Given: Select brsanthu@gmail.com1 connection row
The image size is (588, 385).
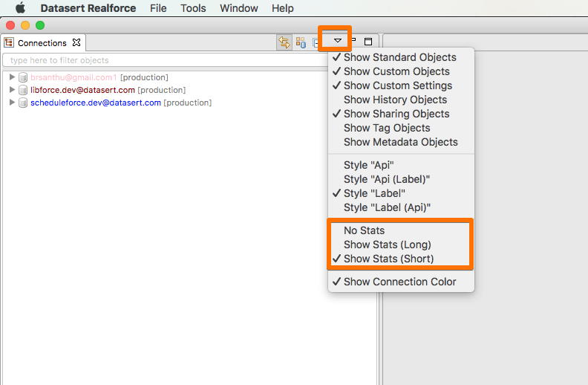Looking at the screenshot, I should [x=99, y=77].
